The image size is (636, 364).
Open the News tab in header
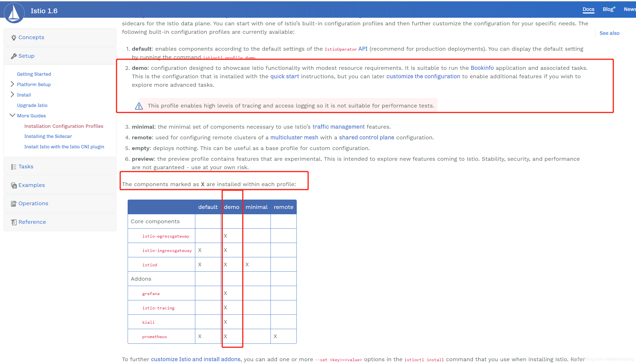pos(630,9)
